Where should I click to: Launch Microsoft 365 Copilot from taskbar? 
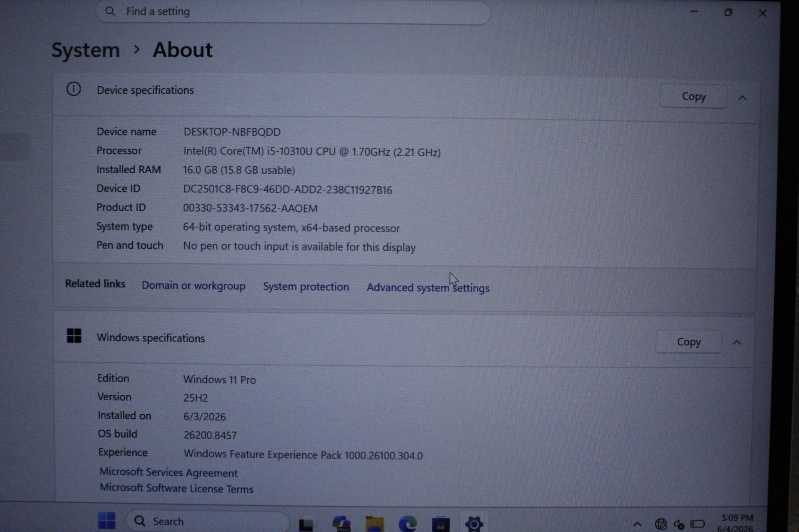342,524
